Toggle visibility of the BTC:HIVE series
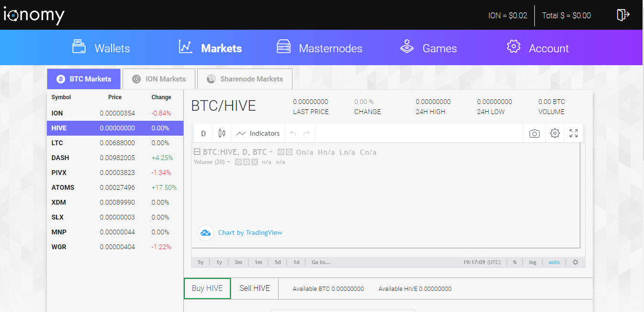 coord(282,152)
